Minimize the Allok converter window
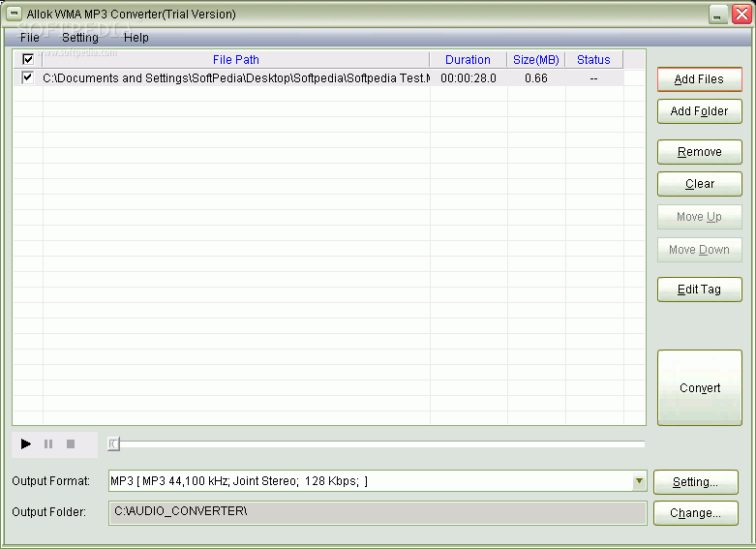This screenshot has height=549, width=756. coord(717,15)
